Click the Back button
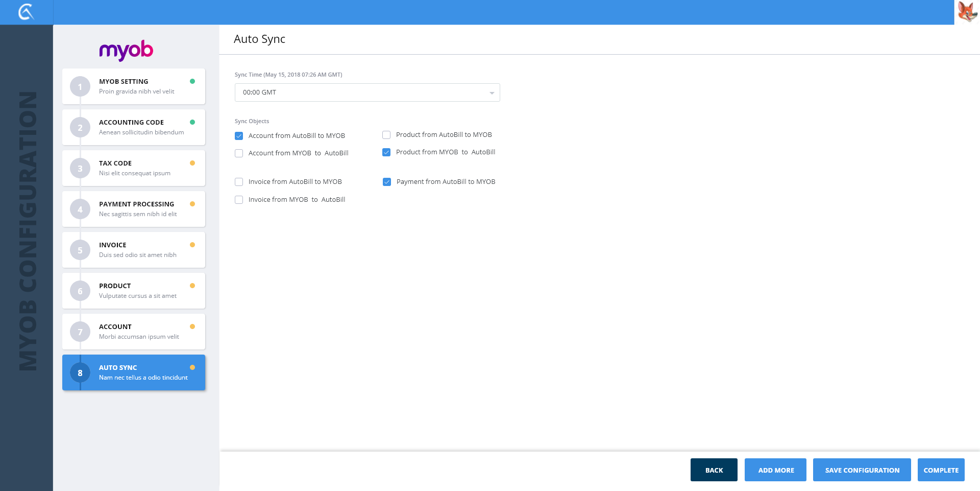 [714, 470]
